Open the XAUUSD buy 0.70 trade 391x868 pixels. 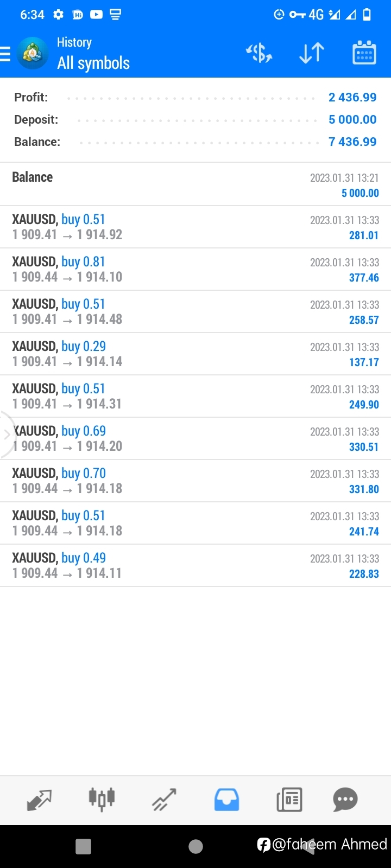195,481
